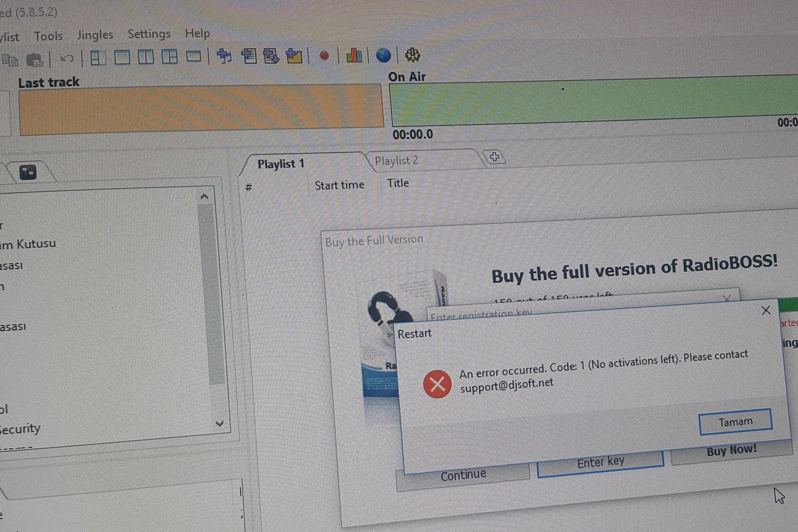Open the bar chart statistics icon
The width and height of the screenshot is (798, 532).
click(x=354, y=55)
